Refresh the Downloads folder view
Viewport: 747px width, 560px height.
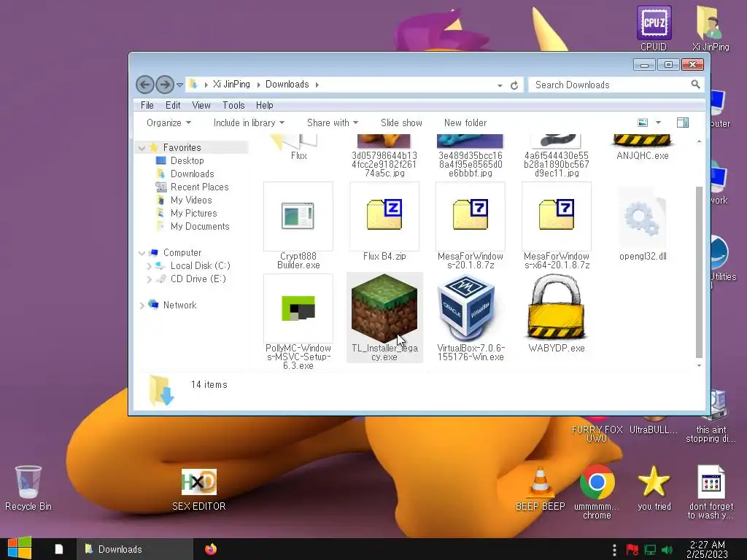pos(514,85)
